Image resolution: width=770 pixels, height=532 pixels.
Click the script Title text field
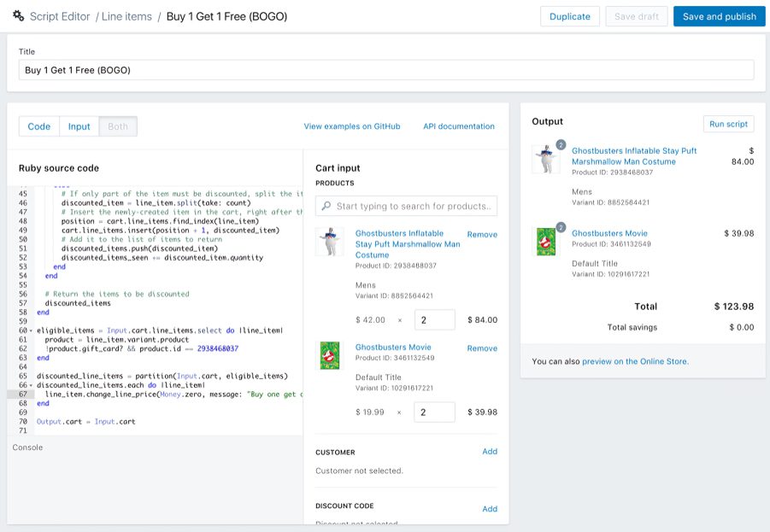click(x=386, y=70)
